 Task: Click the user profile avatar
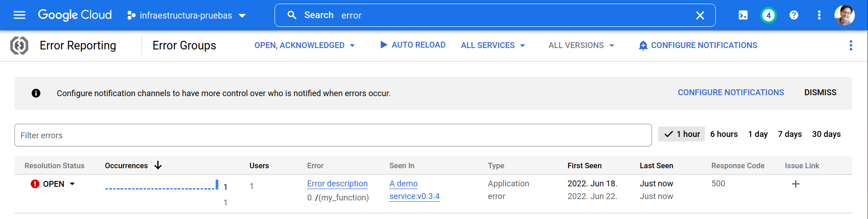pos(844,15)
